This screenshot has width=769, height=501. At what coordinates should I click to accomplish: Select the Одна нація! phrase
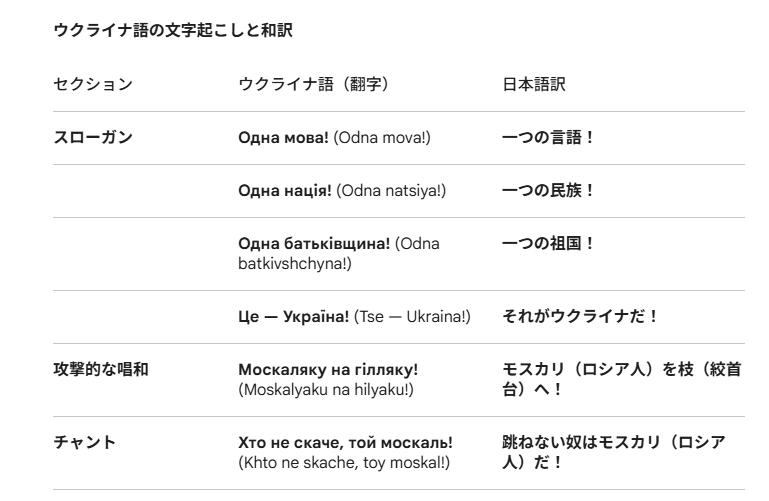pos(284,190)
